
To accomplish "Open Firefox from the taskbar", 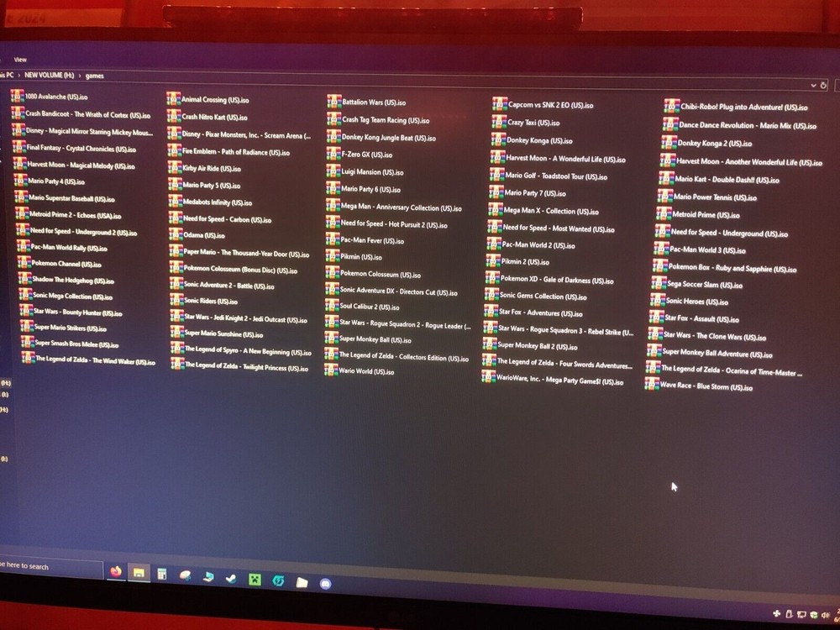I will coord(115,571).
